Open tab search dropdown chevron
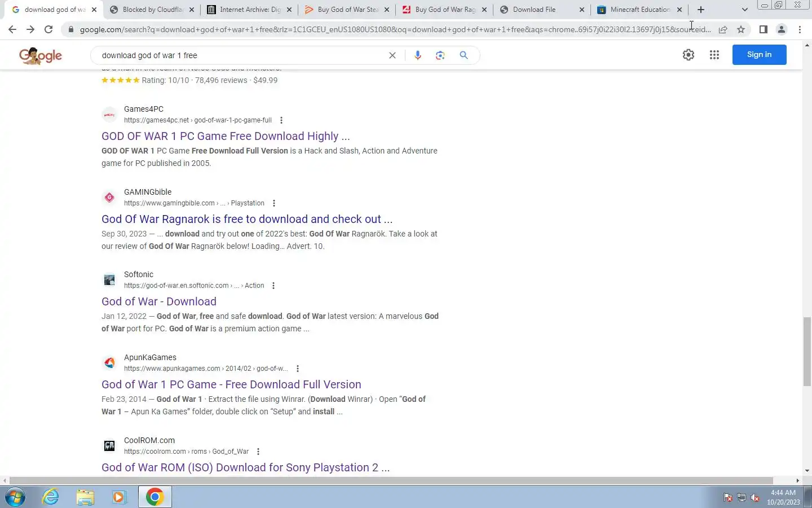Image resolution: width=812 pixels, height=508 pixels. tap(744, 10)
